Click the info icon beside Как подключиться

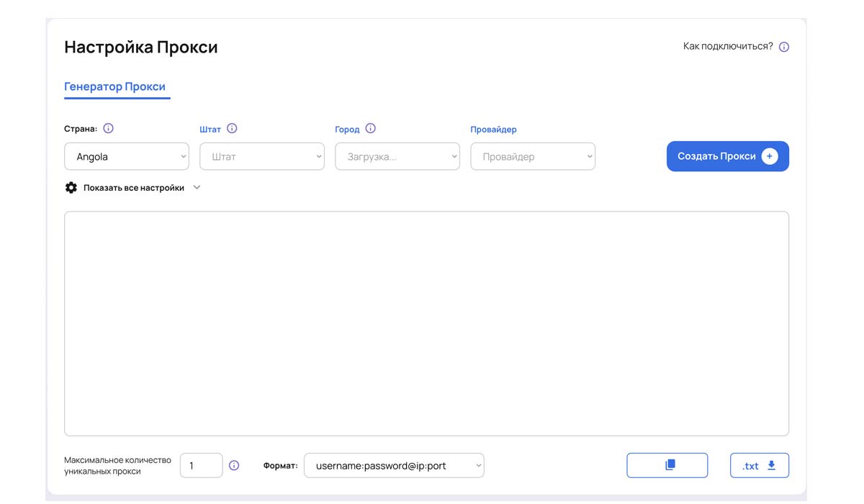pyautogui.click(x=784, y=47)
